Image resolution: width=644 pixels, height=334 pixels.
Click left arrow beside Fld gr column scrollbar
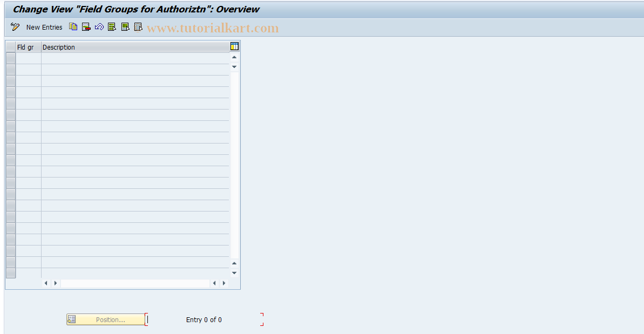(x=45, y=283)
